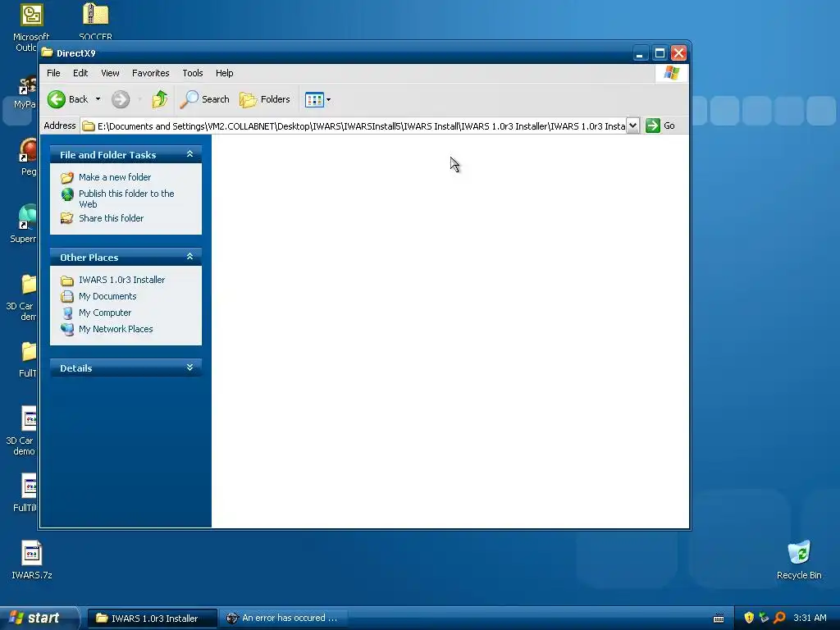Image resolution: width=840 pixels, height=630 pixels.
Task: Expand the Address bar dropdown list
Action: tap(632, 126)
